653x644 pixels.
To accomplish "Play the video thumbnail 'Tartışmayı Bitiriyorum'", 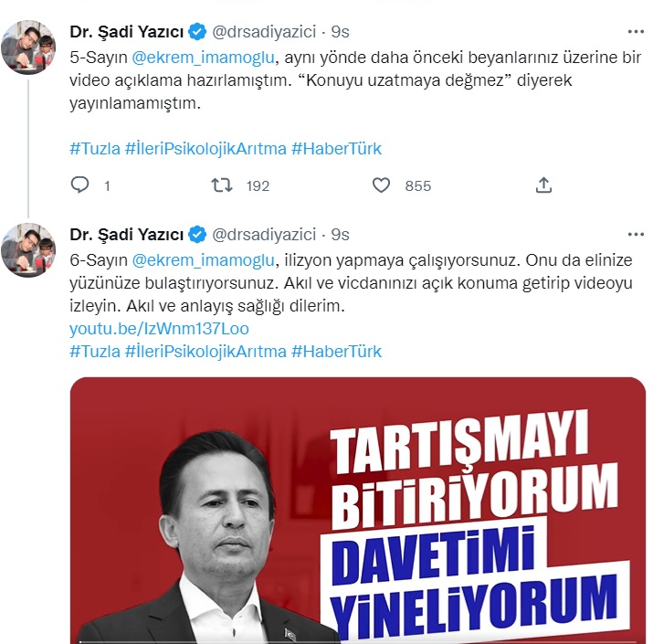I will (358, 511).
